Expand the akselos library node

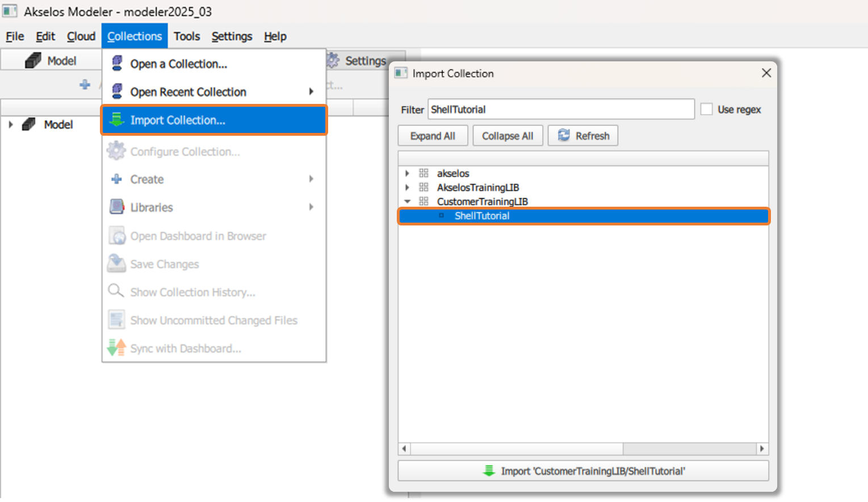(407, 173)
